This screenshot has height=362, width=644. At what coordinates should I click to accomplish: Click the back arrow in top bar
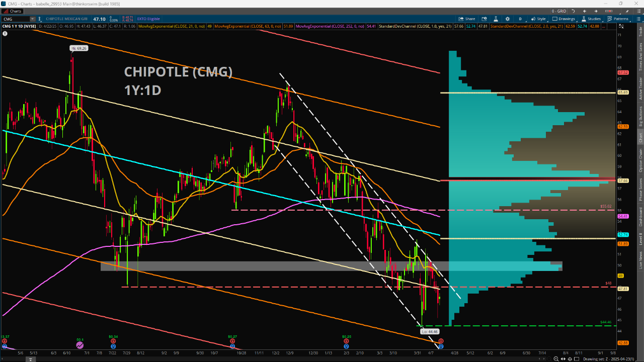[585, 11]
